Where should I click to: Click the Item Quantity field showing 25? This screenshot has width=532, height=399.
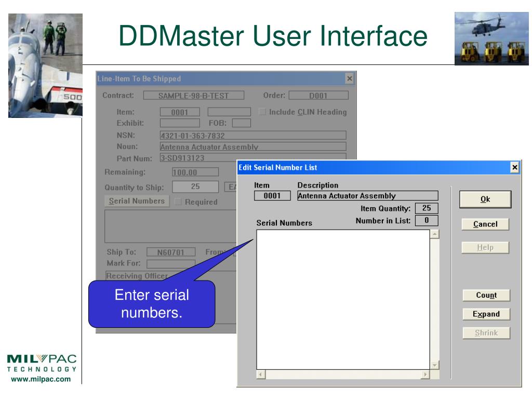(x=427, y=208)
